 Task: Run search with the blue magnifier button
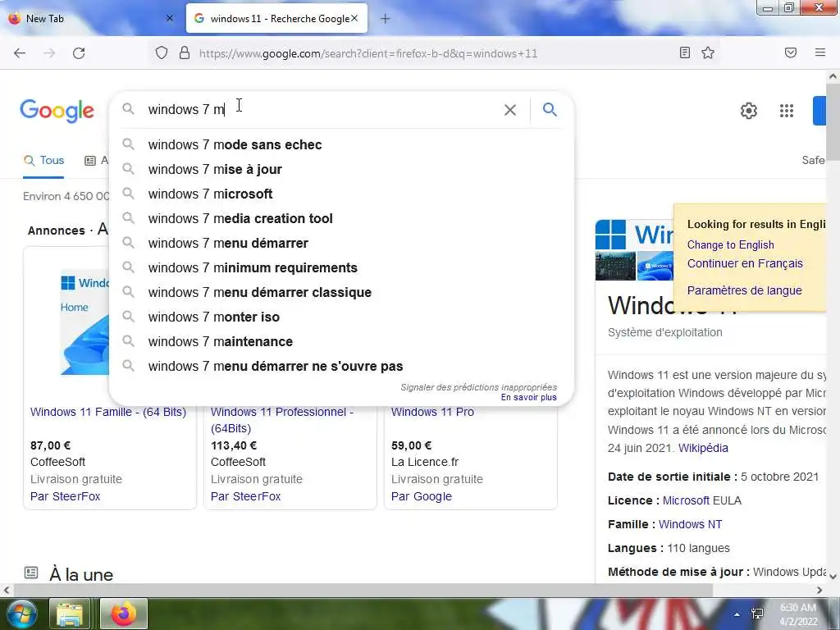[x=550, y=110]
